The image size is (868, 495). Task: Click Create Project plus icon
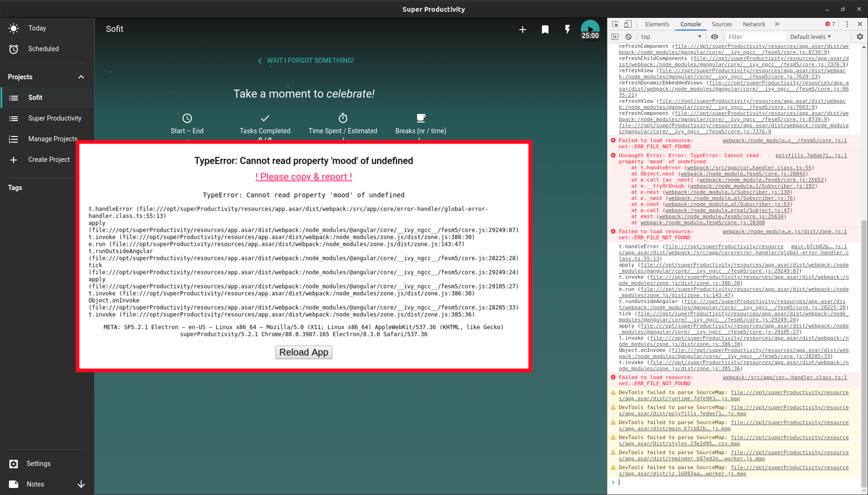(x=14, y=160)
